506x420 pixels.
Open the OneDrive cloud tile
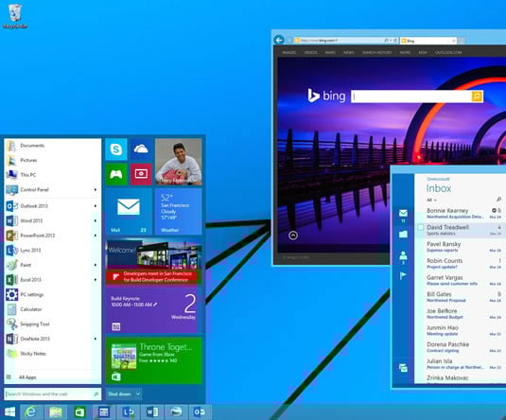pos(141,149)
